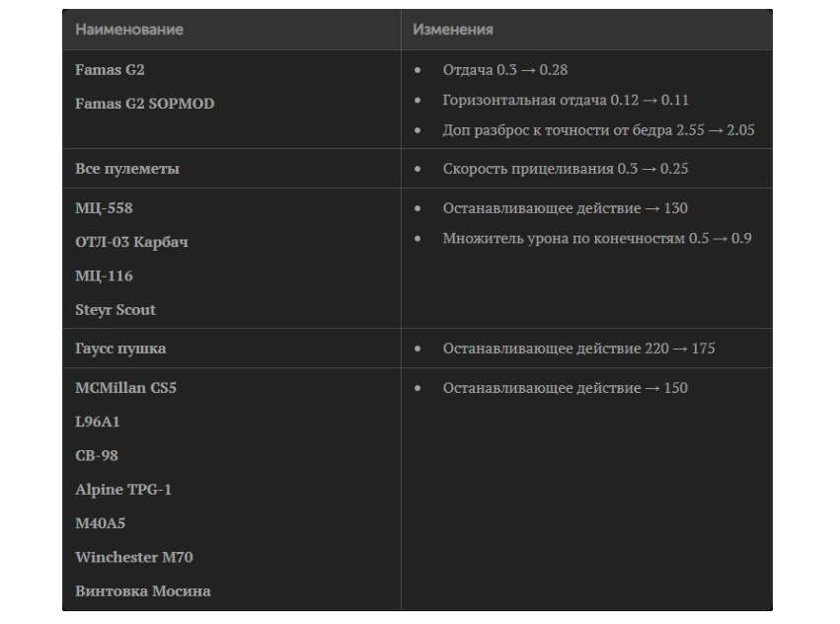This screenshot has height=624, width=840.
Task: Click Останавливающее действие 220 → 175 line
Action: tap(578, 349)
